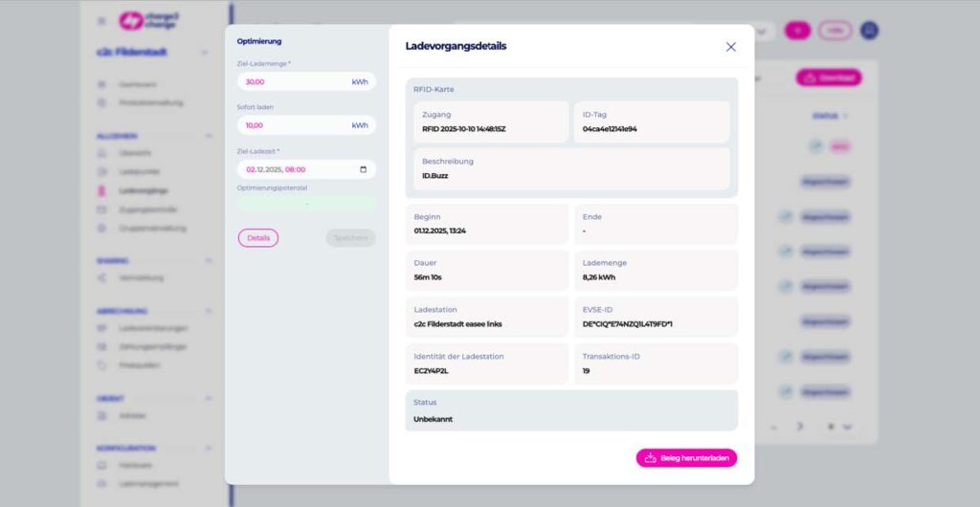The image size is (980, 507).
Task: Click the Optimierungspotenzial green bar
Action: [306, 204]
